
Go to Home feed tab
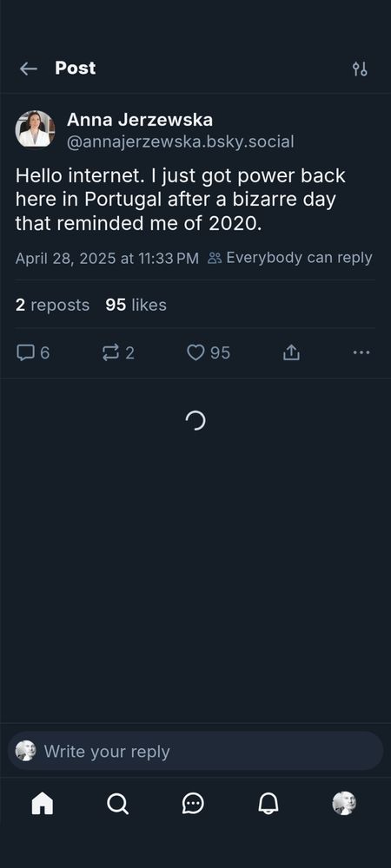[x=43, y=803]
